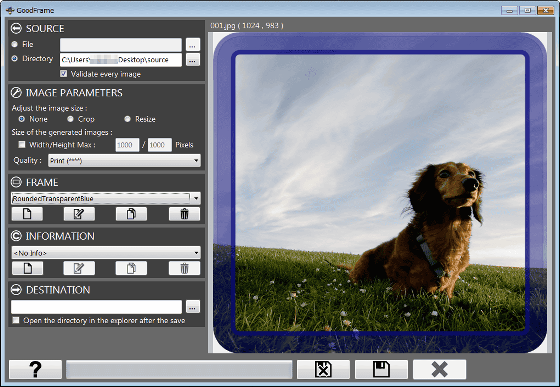The image size is (560, 387).
Task: Open the frame selection dropdown arrow
Action: [x=196, y=198]
